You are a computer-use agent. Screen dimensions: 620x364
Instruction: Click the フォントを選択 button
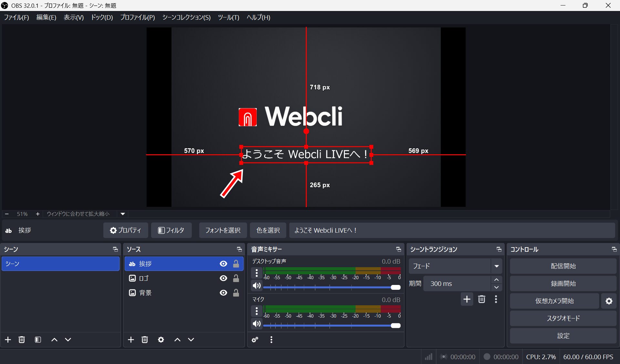[223, 230]
